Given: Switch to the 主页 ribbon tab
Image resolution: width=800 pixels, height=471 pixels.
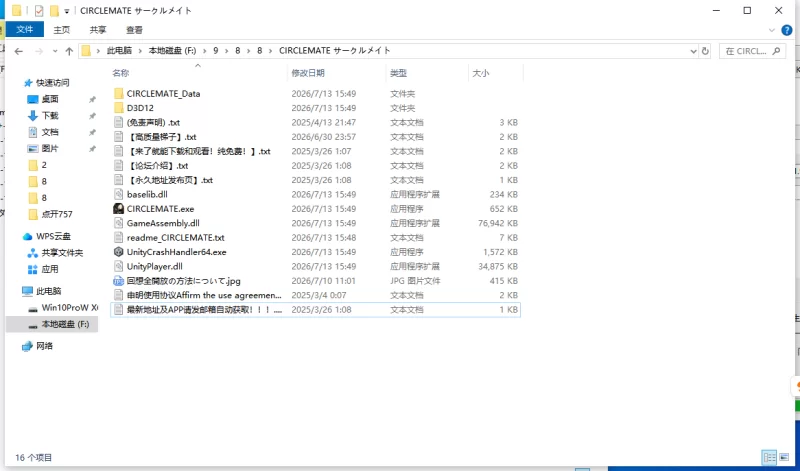Looking at the screenshot, I should [62, 30].
